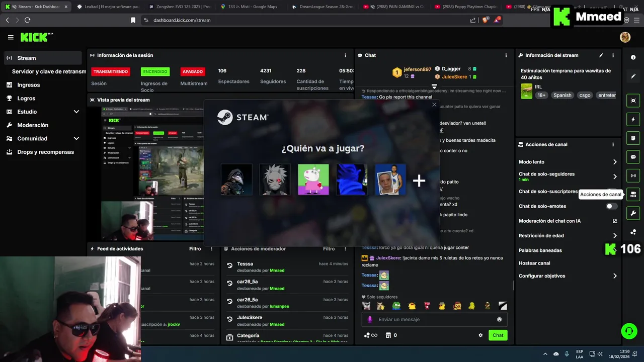The image size is (644, 362).
Task: Open Kick profile avatar menu at top right
Action: click(x=625, y=37)
